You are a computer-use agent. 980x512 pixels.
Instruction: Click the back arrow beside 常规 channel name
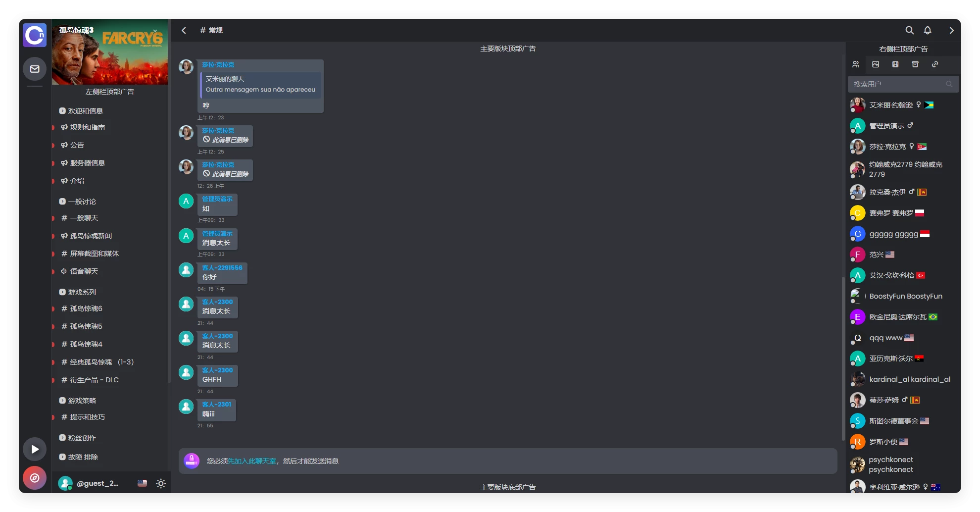coord(184,30)
